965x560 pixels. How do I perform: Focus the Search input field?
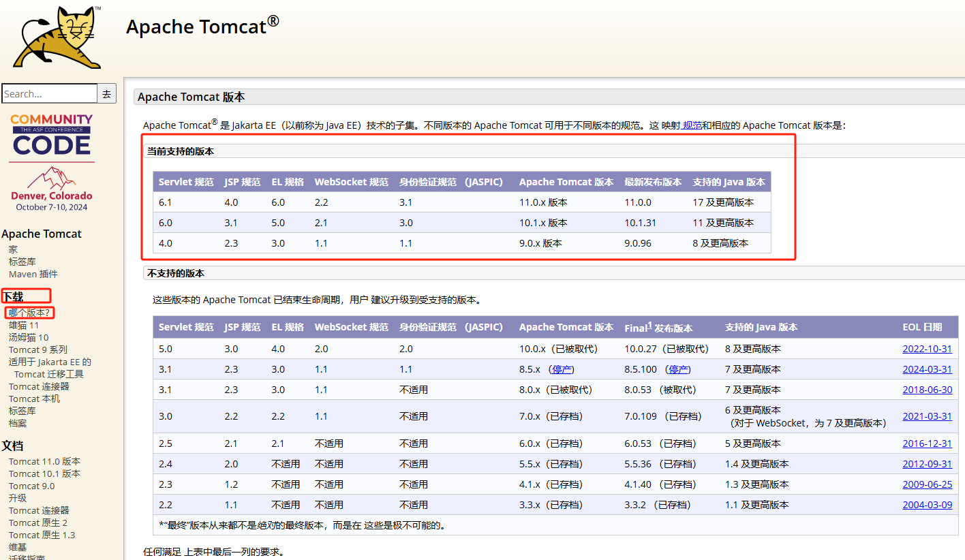[50, 94]
